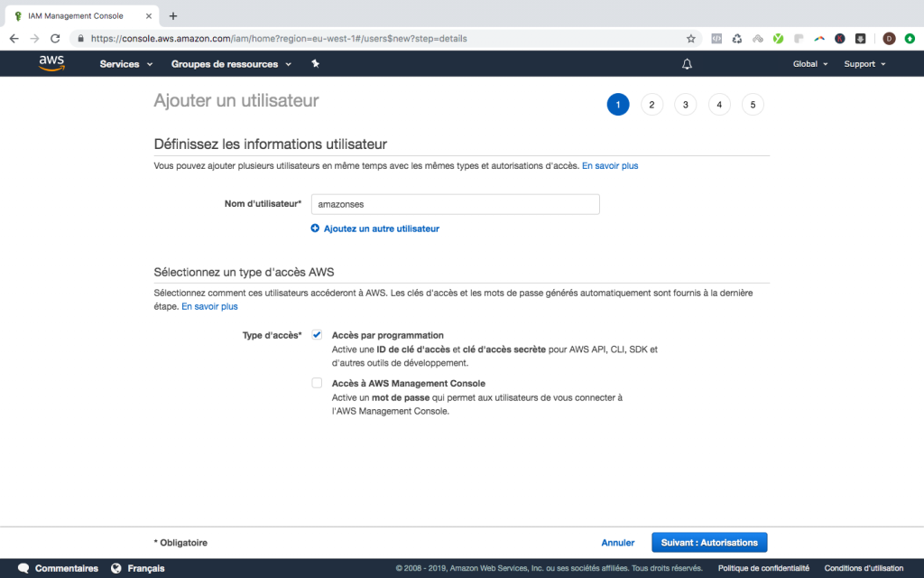The height and width of the screenshot is (578, 924).
Task: Enable Accès à AWS Management Console checkbox
Action: (x=317, y=383)
